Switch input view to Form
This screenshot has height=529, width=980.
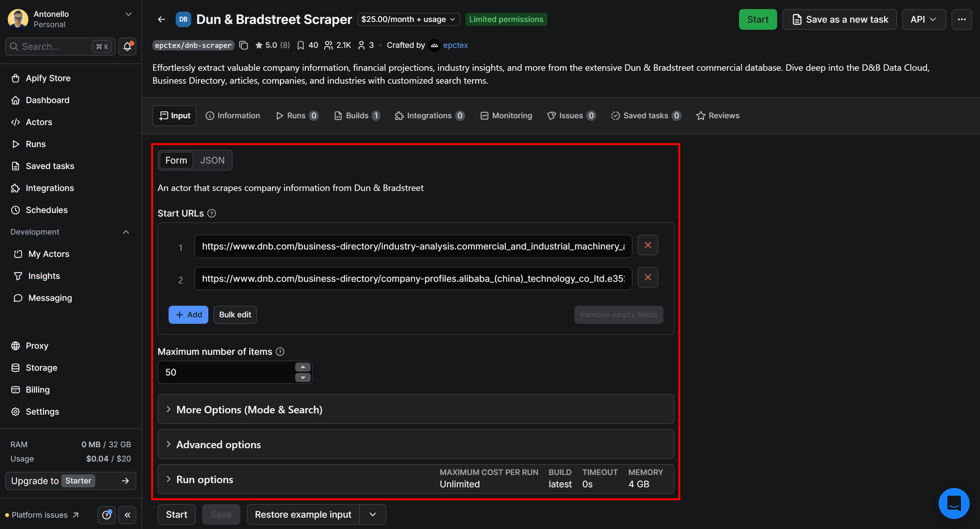coord(176,160)
